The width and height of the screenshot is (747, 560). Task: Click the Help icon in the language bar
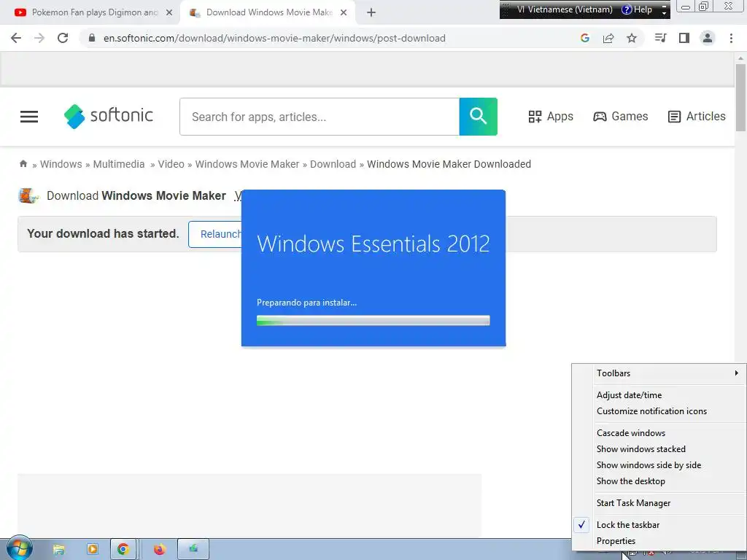(x=637, y=9)
